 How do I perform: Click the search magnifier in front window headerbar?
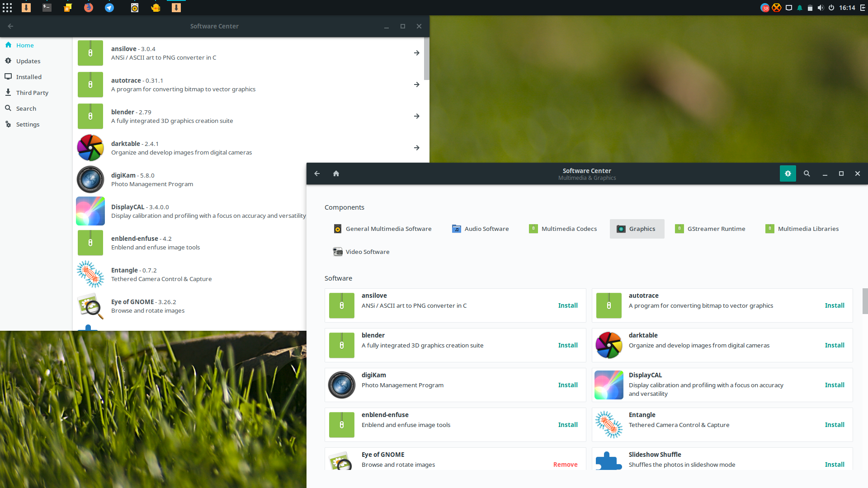[807, 174]
